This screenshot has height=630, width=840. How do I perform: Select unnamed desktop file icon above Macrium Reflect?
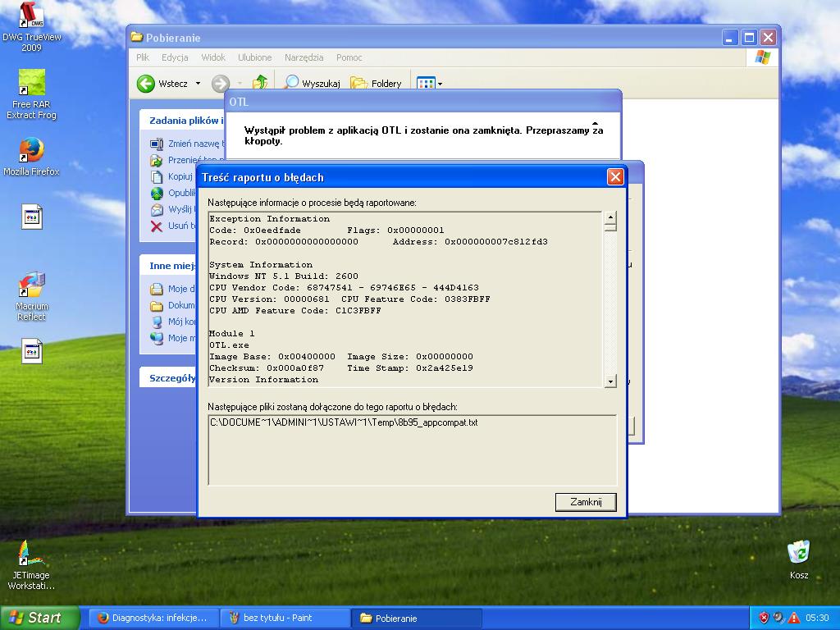click(x=32, y=217)
